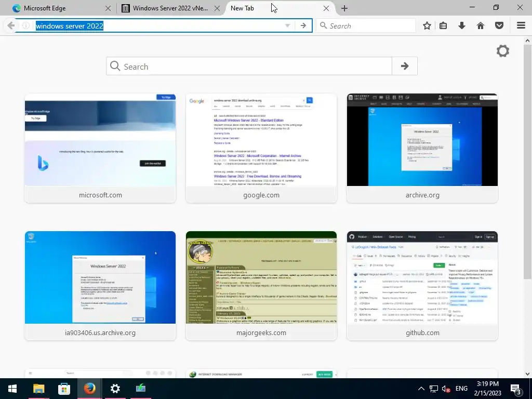Image resolution: width=532 pixels, height=399 pixels.
Task: Submit new tab page search arrow
Action: pos(404,66)
